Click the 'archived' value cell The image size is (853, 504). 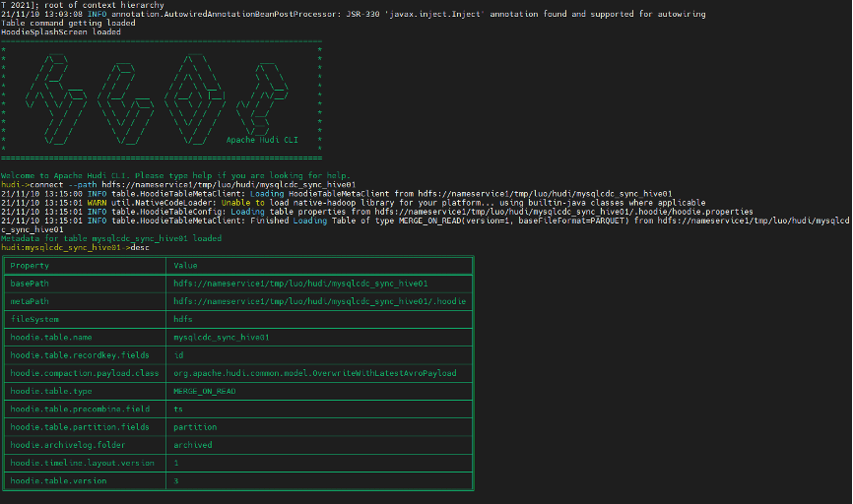tap(319, 445)
